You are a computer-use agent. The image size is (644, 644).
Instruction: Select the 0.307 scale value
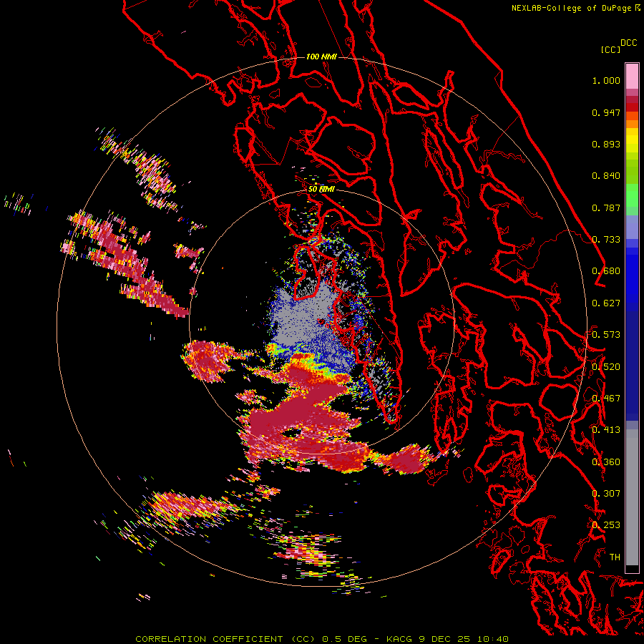[606, 493]
